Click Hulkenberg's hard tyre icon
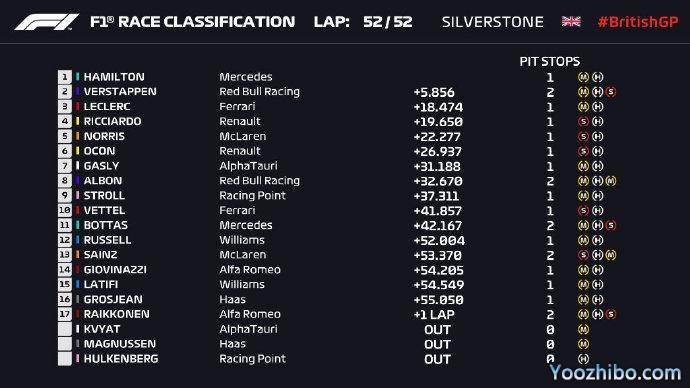Screen dimensions: 690x388 point(583,359)
